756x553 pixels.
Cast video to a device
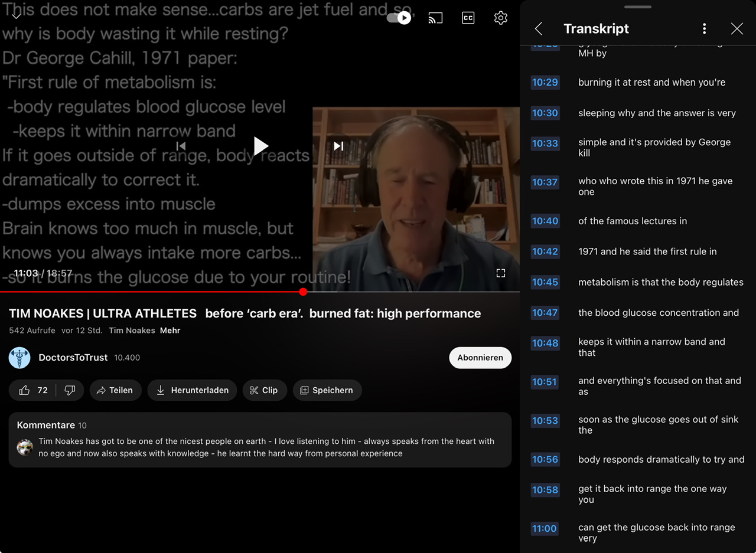[x=435, y=18]
